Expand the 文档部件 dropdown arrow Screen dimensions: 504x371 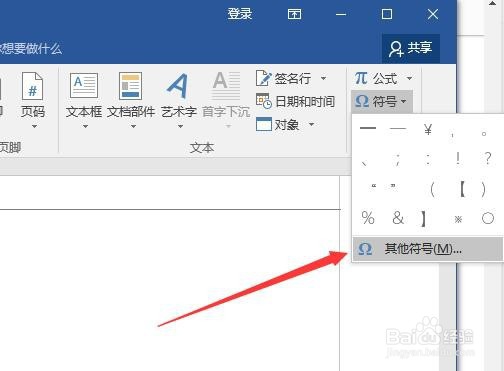(x=133, y=126)
